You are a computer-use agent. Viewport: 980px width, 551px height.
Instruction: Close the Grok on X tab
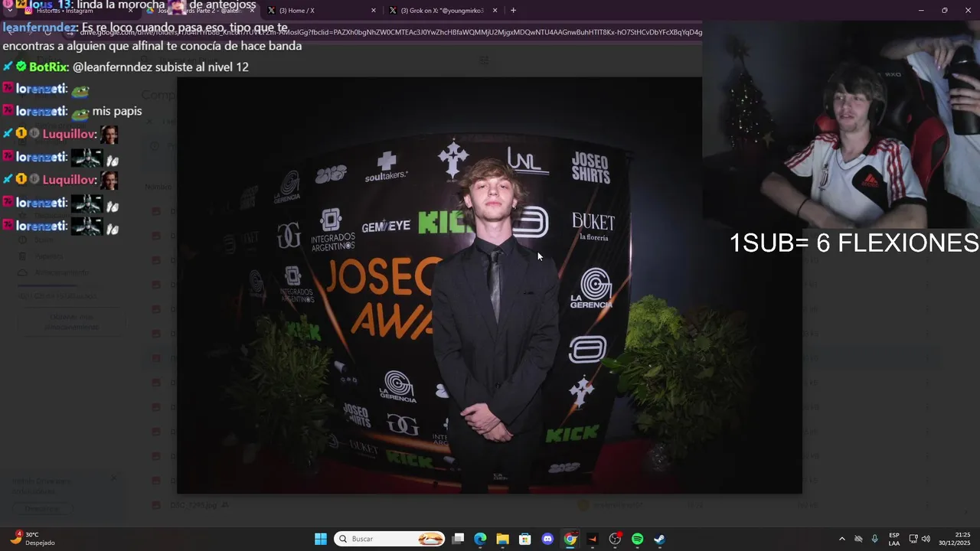(495, 11)
